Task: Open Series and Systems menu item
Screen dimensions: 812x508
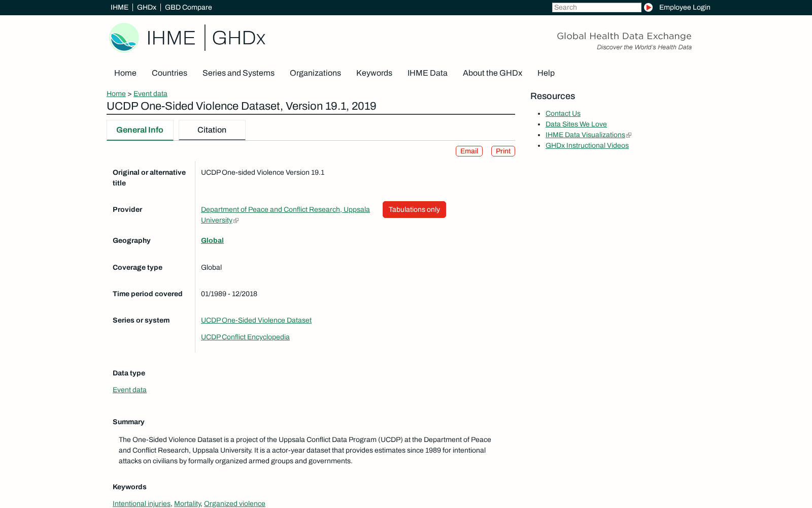Action: point(239,73)
